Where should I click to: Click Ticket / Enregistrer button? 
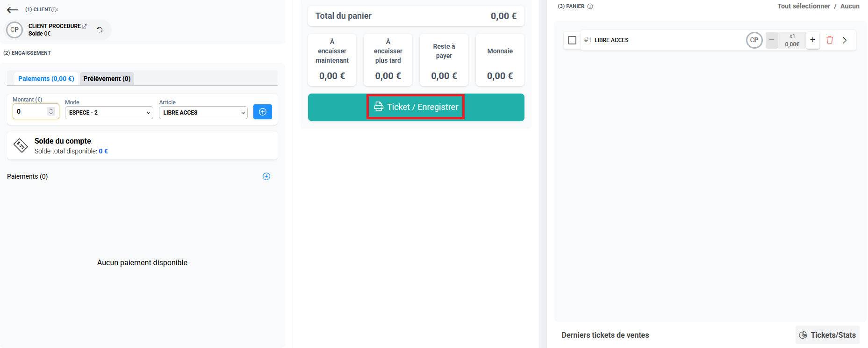[x=416, y=107]
